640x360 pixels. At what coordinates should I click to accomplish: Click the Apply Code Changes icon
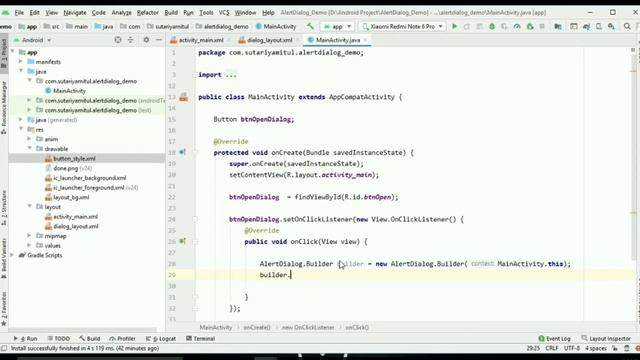click(480, 27)
